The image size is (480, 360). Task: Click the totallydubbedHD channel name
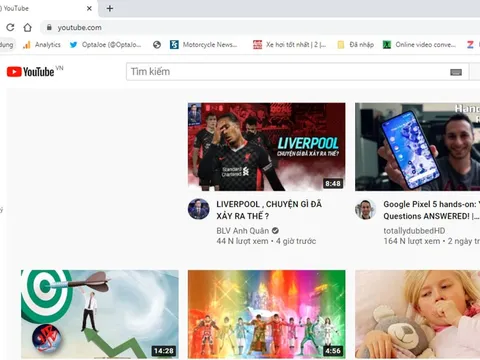(x=414, y=231)
